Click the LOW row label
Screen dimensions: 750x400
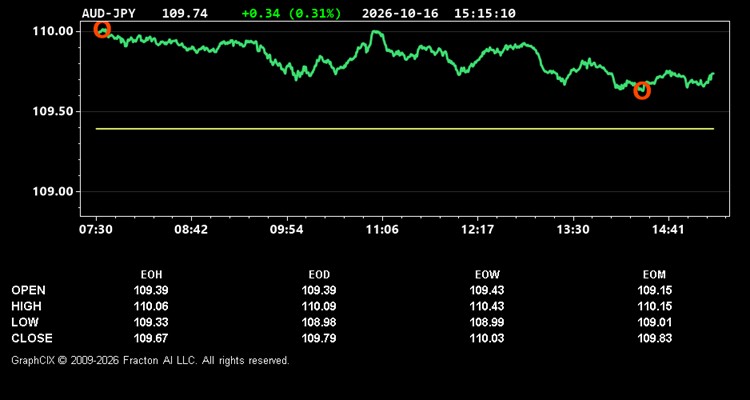(25, 322)
